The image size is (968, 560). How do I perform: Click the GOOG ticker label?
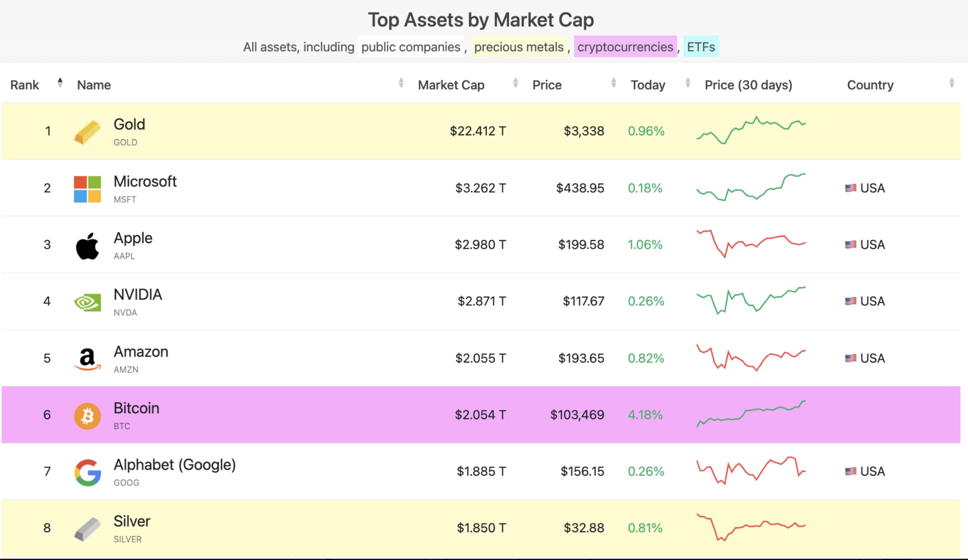126,483
